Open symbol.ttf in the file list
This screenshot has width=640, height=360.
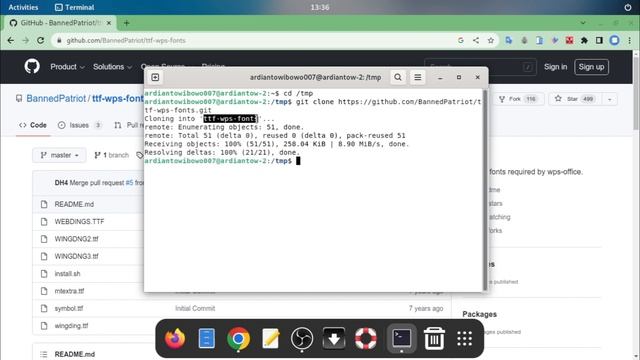point(69,309)
